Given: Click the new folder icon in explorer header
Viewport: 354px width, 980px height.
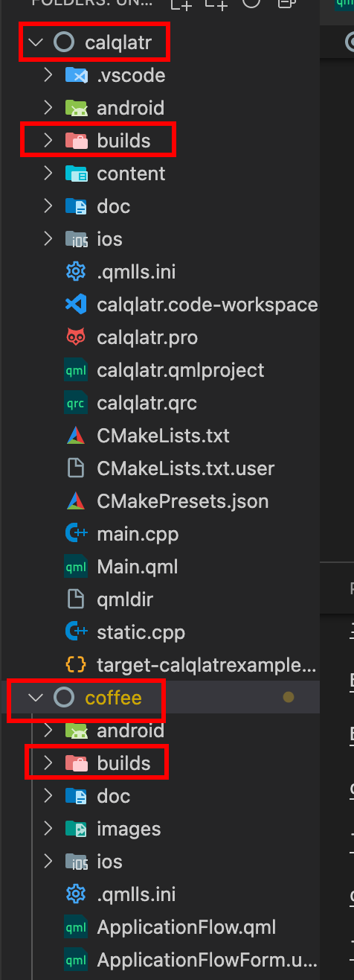Looking at the screenshot, I should click(x=216, y=4).
